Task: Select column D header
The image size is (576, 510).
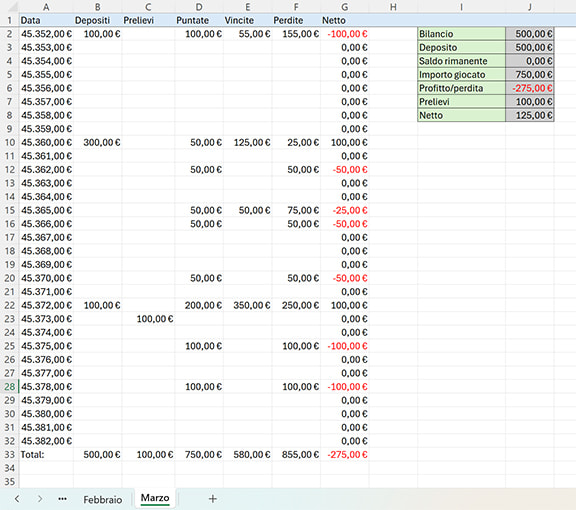Action: tap(198, 7)
